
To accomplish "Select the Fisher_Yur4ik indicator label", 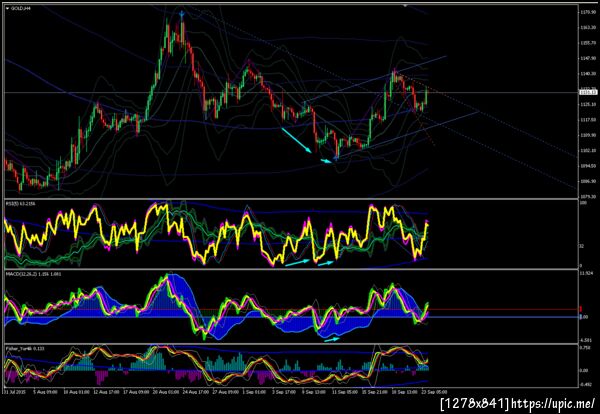I will click(24, 348).
